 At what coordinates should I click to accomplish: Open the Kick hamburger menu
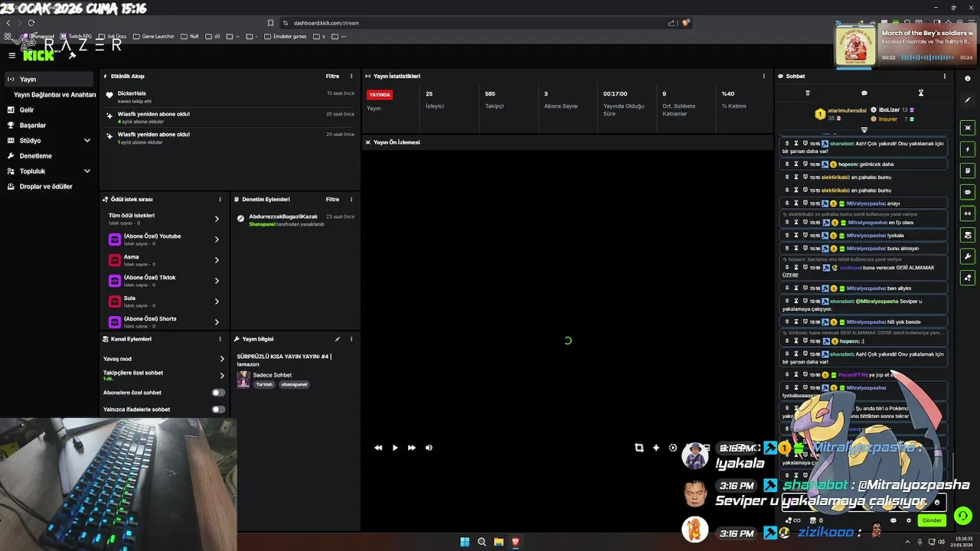click(x=11, y=55)
